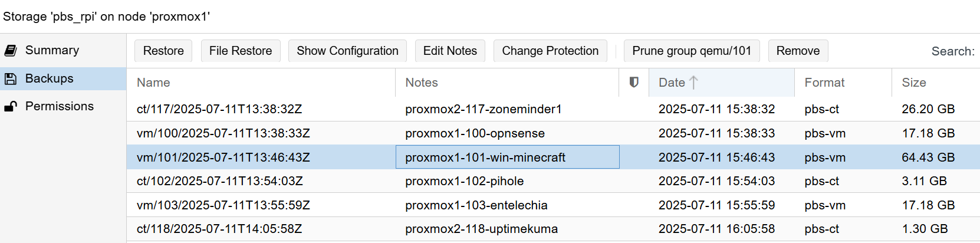Open Edit Notes for selected backup
Screen dimensions: 980x243
point(450,51)
